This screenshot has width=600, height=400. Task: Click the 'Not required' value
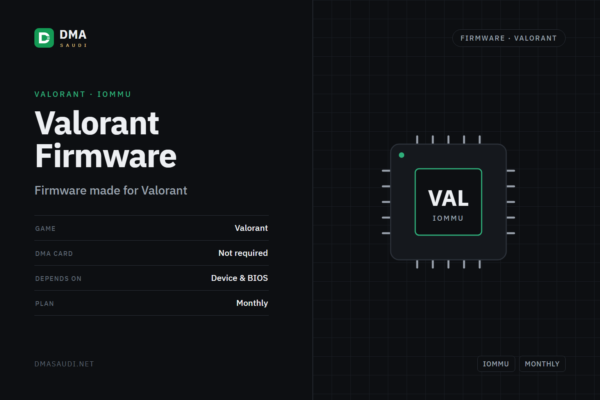click(243, 253)
